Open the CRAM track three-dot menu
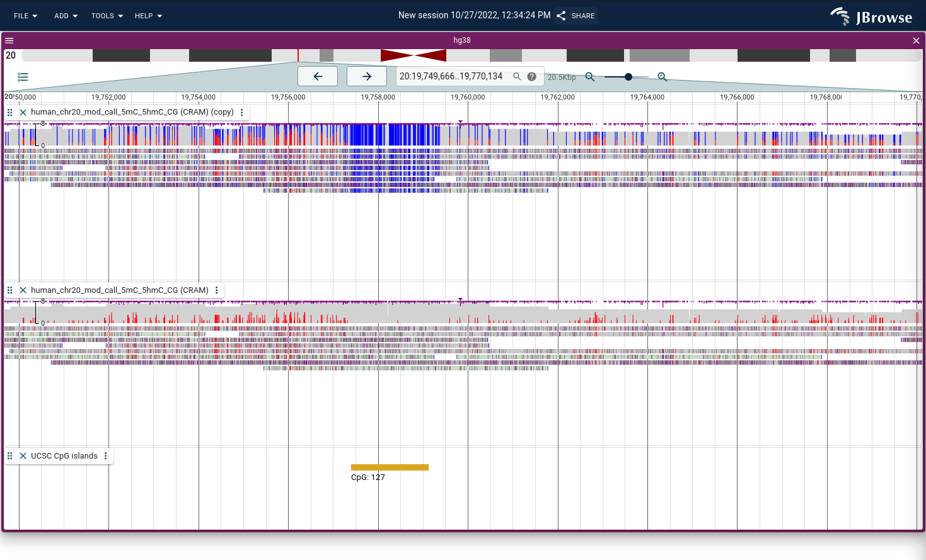926x560 pixels. [x=216, y=290]
